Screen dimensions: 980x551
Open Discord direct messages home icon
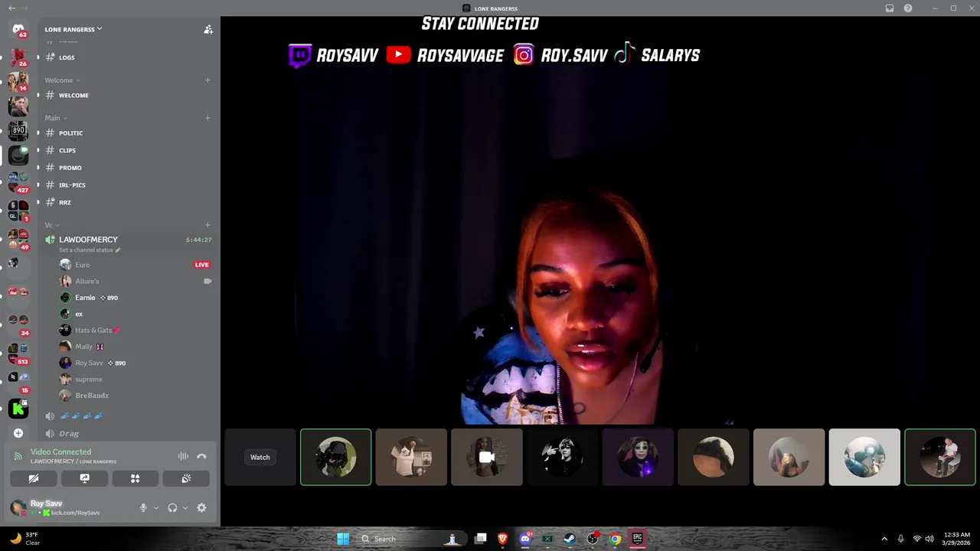[x=18, y=29]
